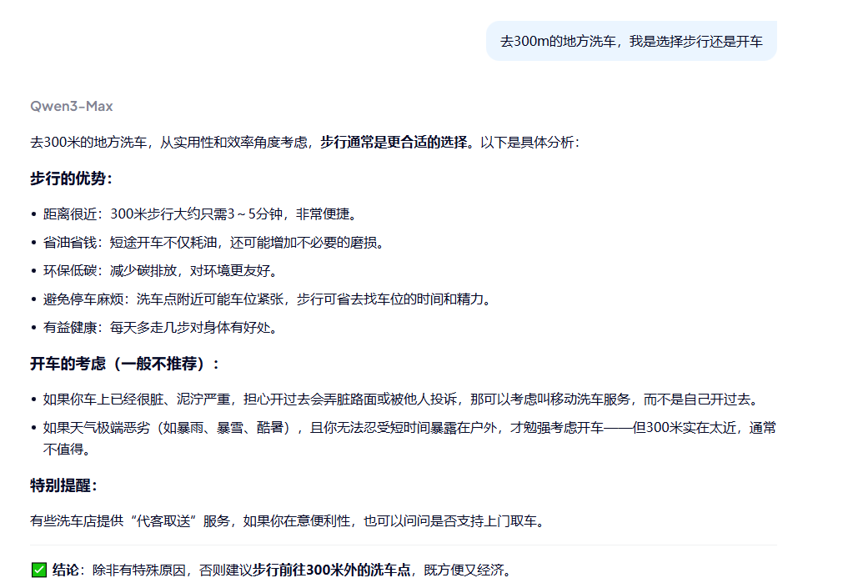Click the 步行的优势 heading
868x588 pixels.
[x=72, y=178]
